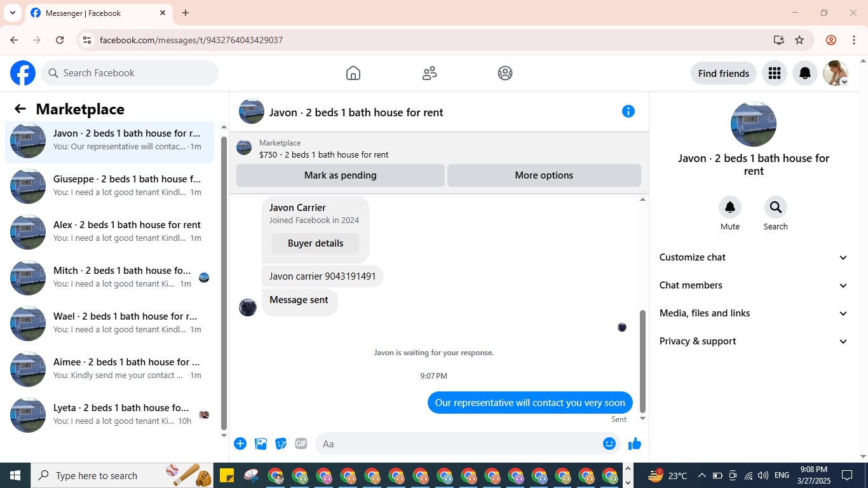Expand the Privacy & support section

click(x=754, y=341)
